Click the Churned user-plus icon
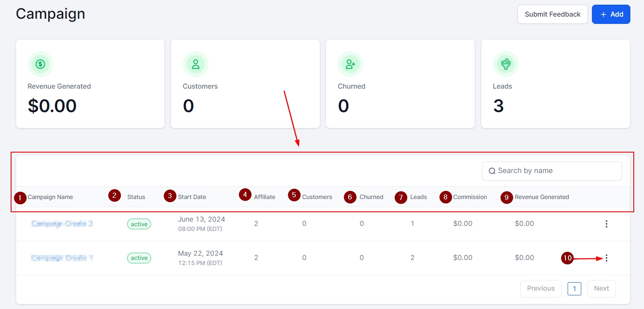This screenshot has height=309, width=644. pos(350,64)
